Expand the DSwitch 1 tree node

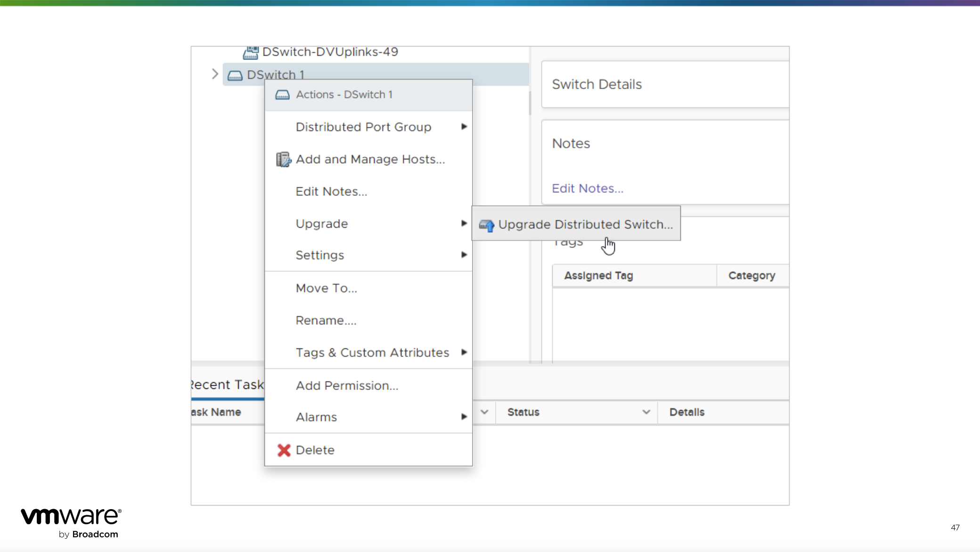tap(215, 74)
